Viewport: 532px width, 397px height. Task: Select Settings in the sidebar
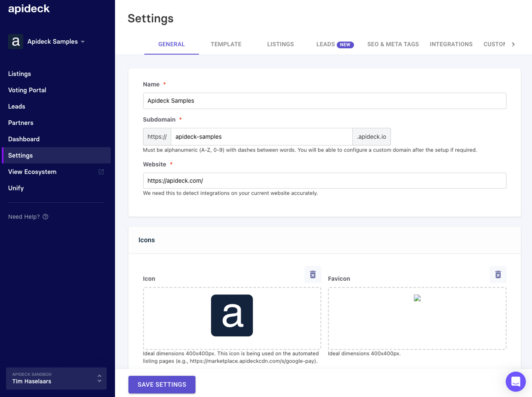click(x=56, y=155)
